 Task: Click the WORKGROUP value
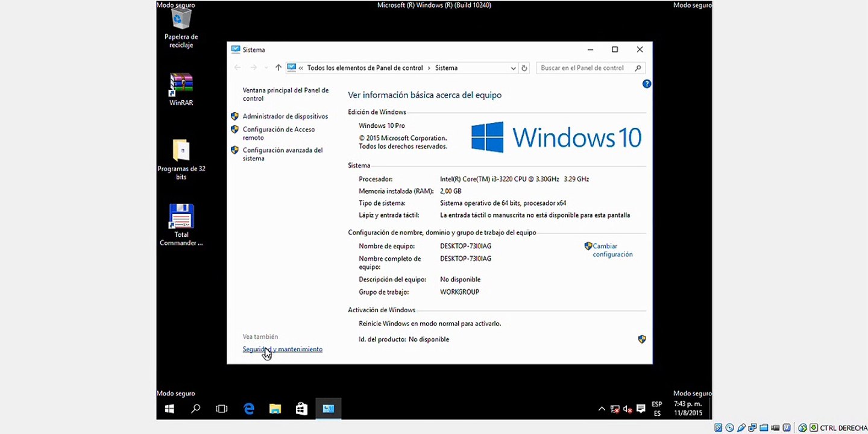[x=459, y=292]
